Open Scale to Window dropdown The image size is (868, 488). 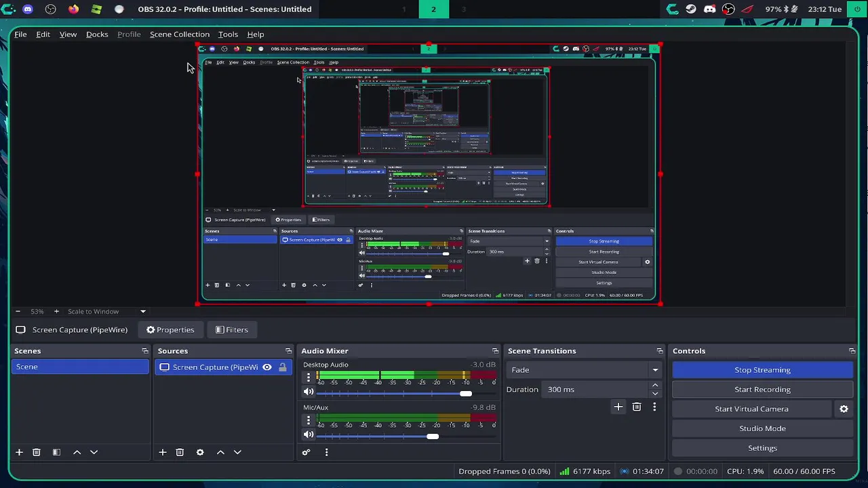pos(106,311)
